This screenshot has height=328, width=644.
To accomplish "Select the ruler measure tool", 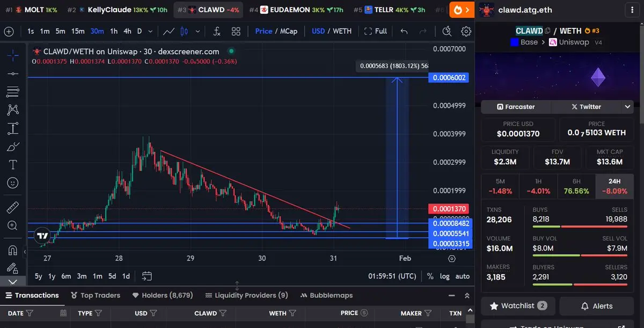I will (13, 207).
